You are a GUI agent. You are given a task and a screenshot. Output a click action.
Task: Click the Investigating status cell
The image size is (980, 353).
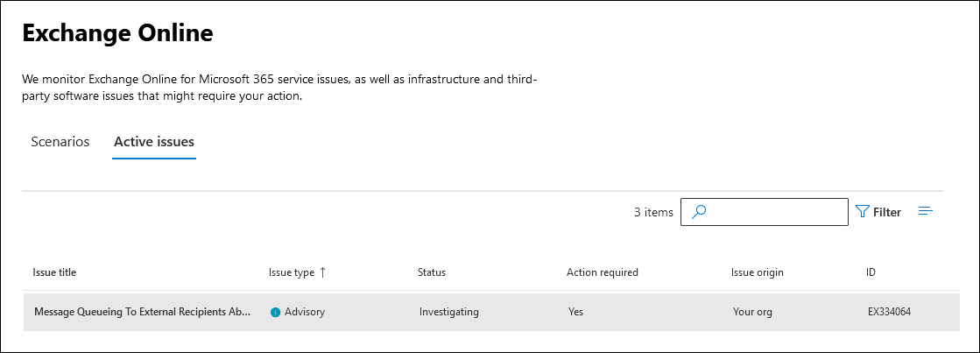pyautogui.click(x=449, y=312)
